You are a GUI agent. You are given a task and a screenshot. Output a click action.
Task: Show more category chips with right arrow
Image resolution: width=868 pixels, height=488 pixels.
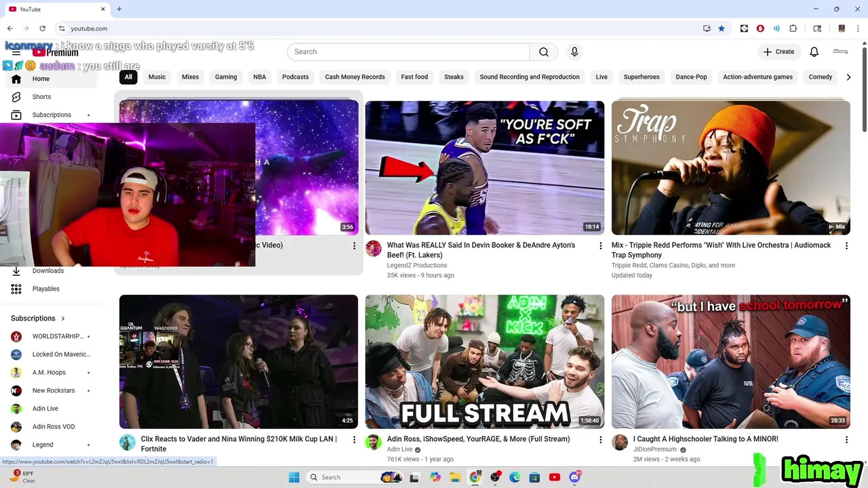848,77
